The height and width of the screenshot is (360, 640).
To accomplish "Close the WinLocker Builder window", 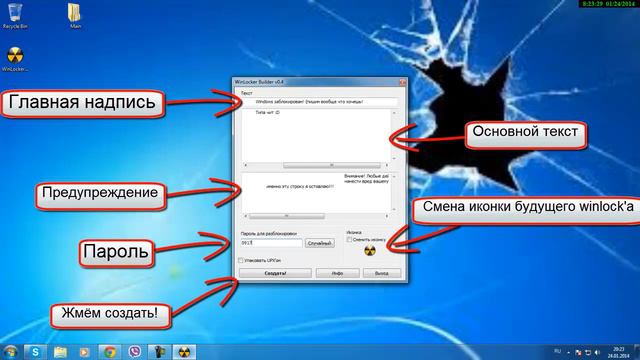I will click(402, 82).
